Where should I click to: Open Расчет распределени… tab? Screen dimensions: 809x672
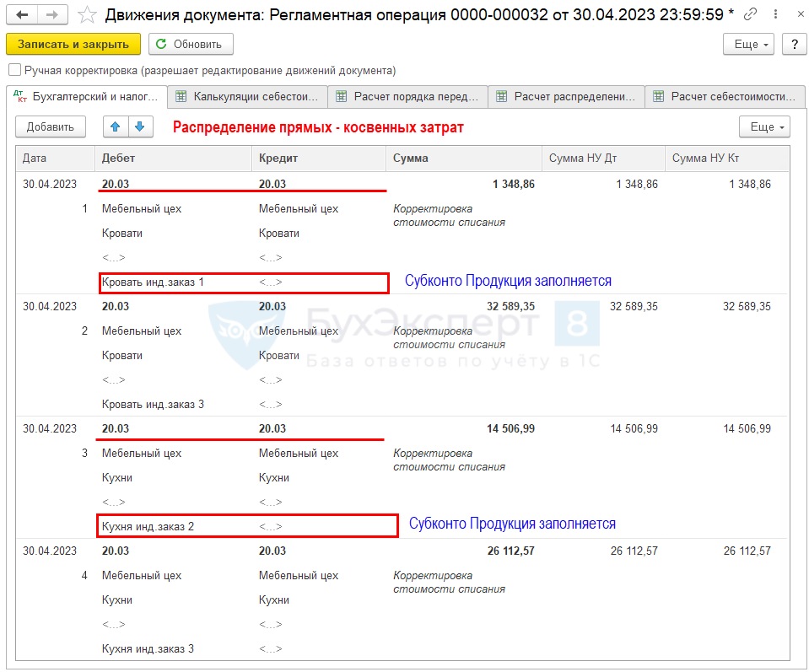(567, 96)
